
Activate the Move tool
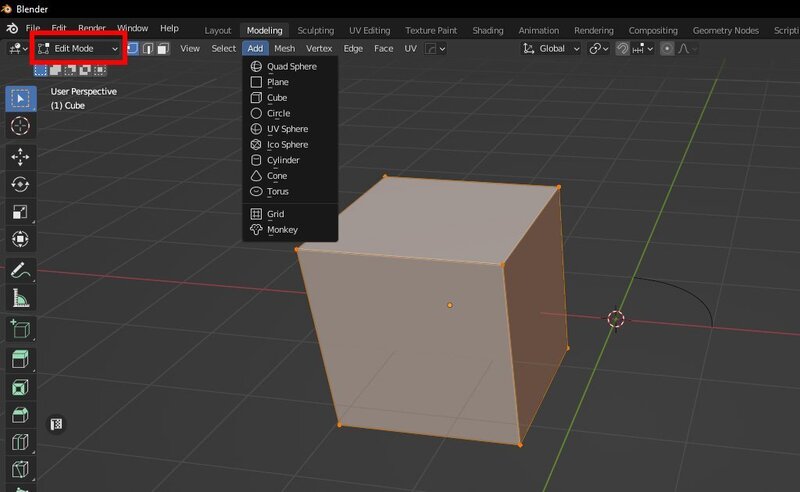click(20, 157)
